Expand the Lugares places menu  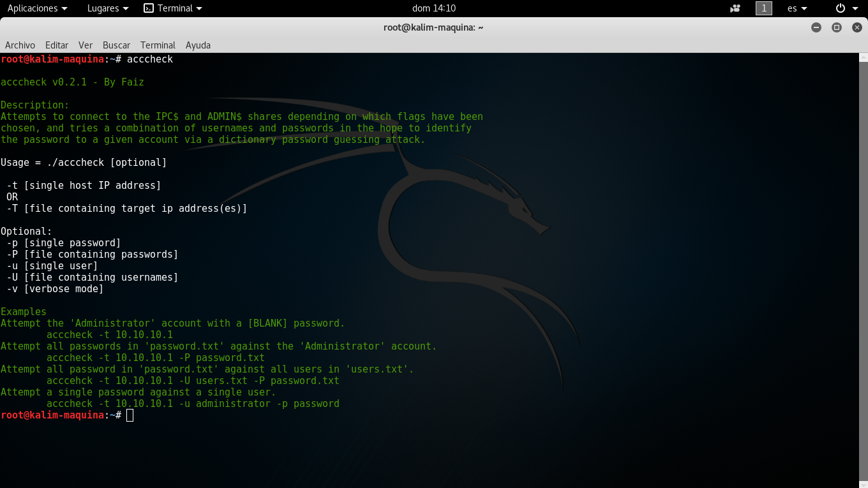pyautogui.click(x=107, y=8)
